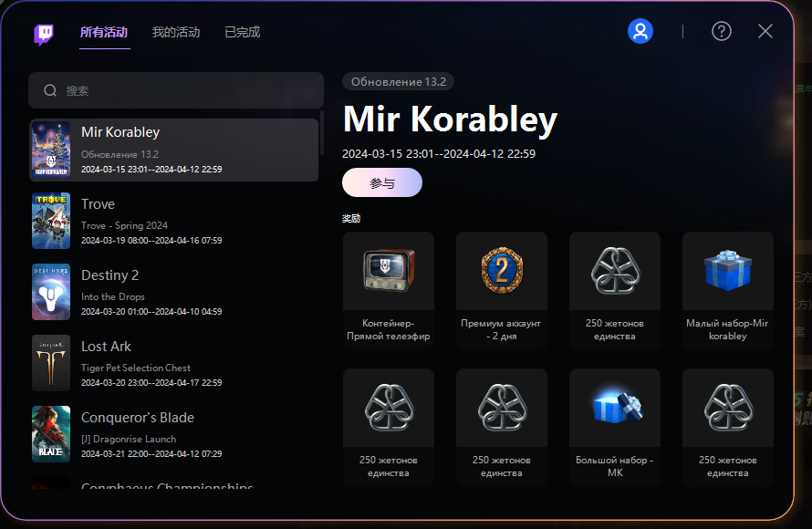Click the 奖励 rewards section label
Image resolution: width=812 pixels, height=529 pixels.
pyautogui.click(x=351, y=218)
